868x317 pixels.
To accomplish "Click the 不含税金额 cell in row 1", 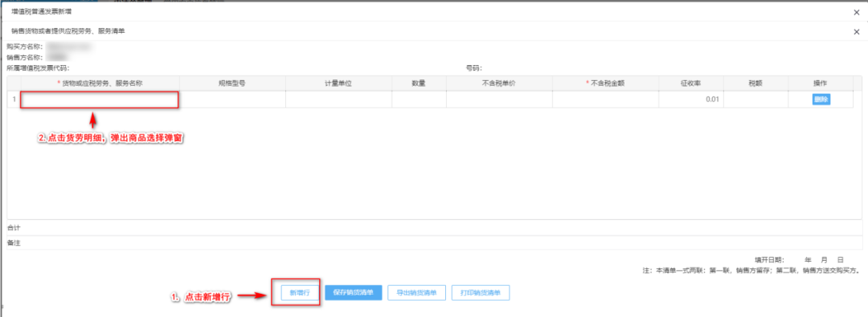I will pos(605,100).
